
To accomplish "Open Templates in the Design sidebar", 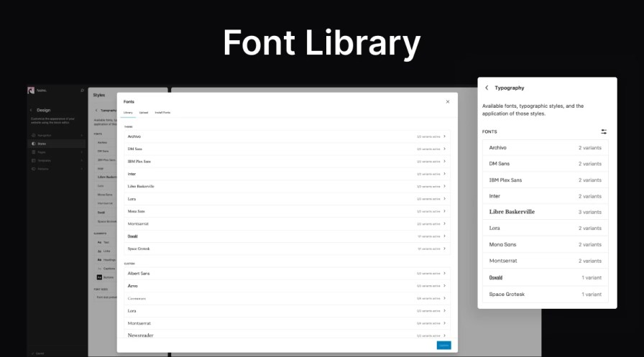I will click(x=56, y=160).
